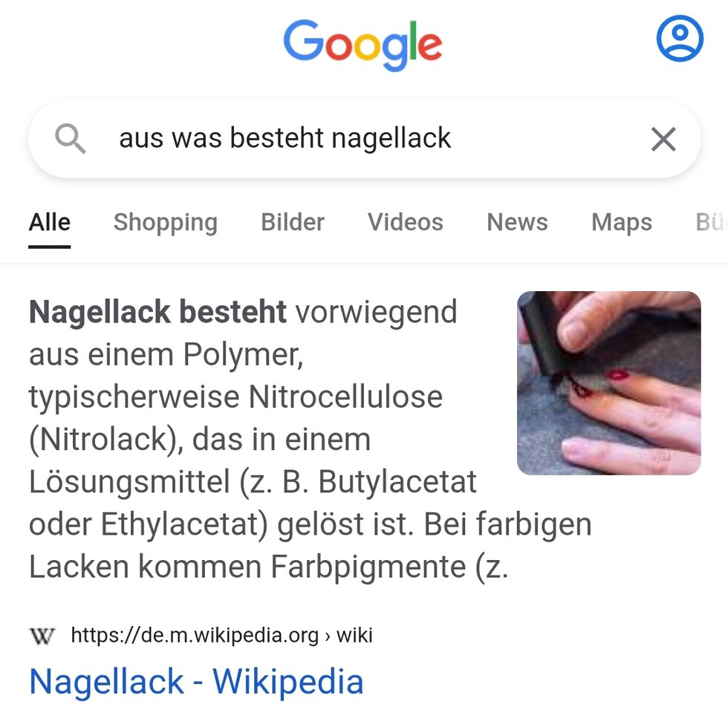
Task: Clear the search query with the X
Action: tap(663, 139)
